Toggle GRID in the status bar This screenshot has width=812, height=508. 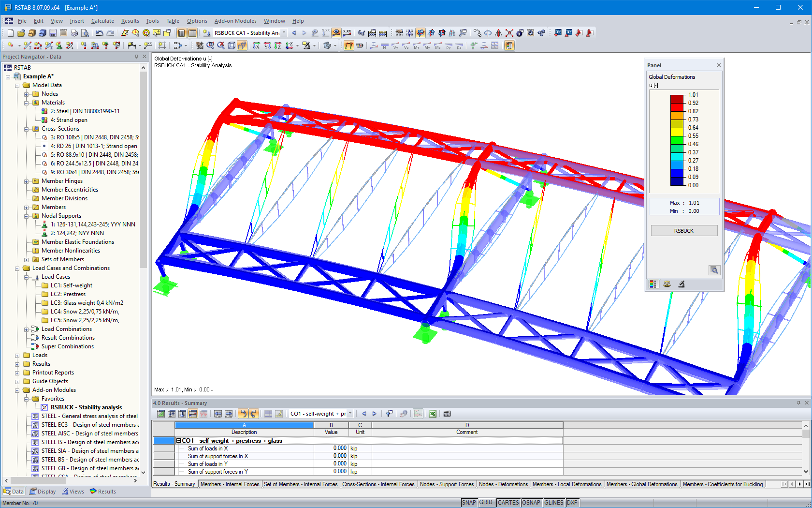pyautogui.click(x=486, y=503)
